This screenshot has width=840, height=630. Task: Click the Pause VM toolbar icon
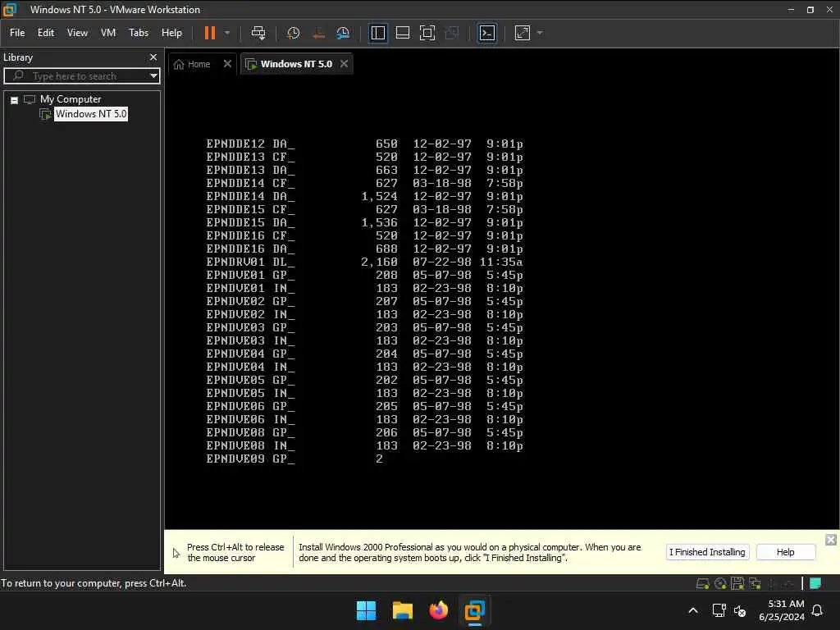pos(209,33)
